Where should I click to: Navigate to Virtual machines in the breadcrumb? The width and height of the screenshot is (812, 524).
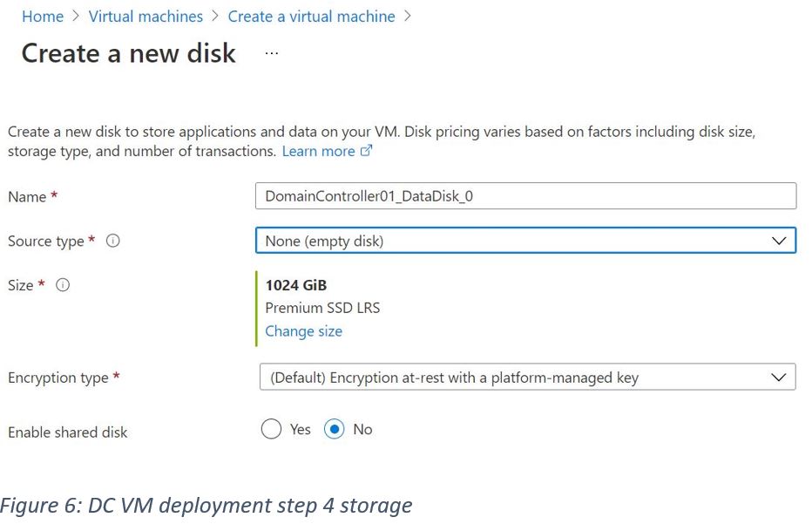(145, 17)
